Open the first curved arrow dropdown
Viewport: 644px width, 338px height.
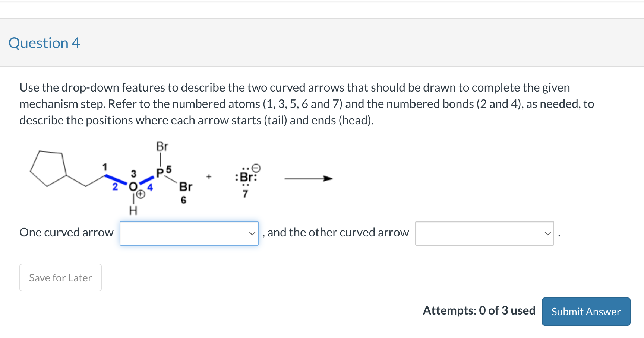[x=188, y=233]
